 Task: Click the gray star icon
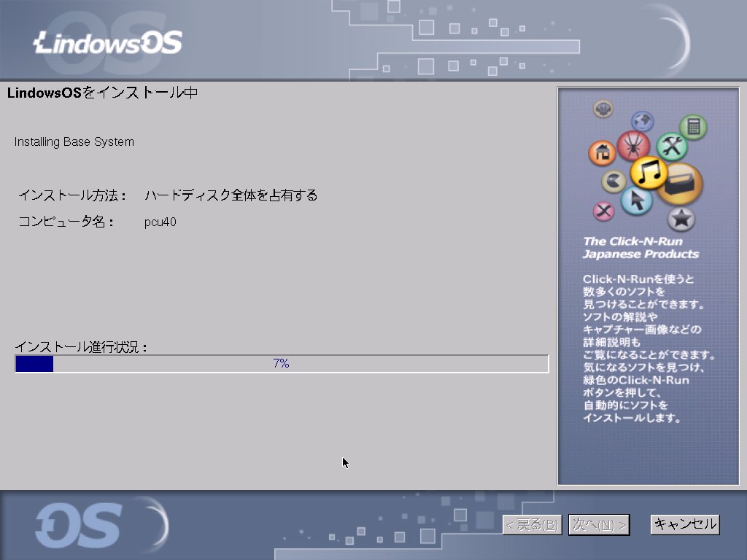pos(681,219)
